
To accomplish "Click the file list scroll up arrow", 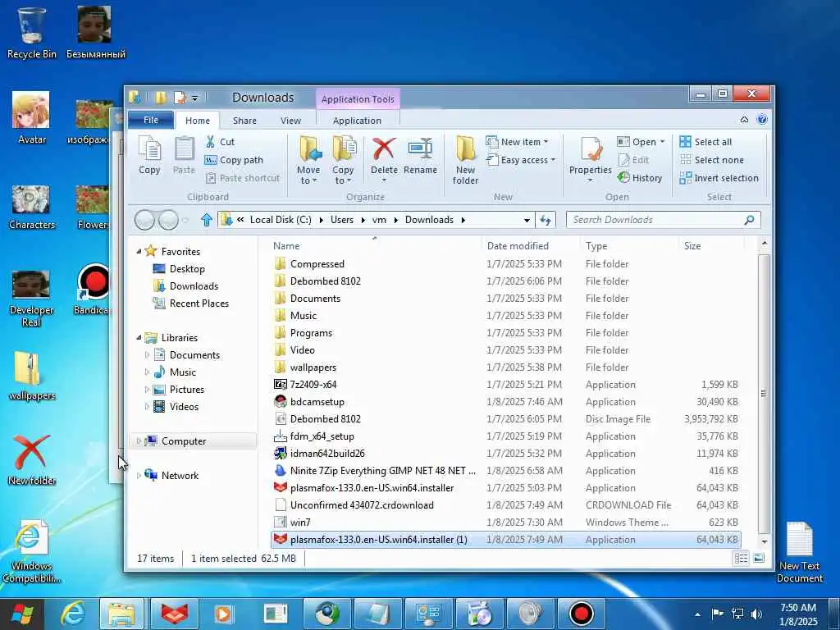I will [x=764, y=243].
